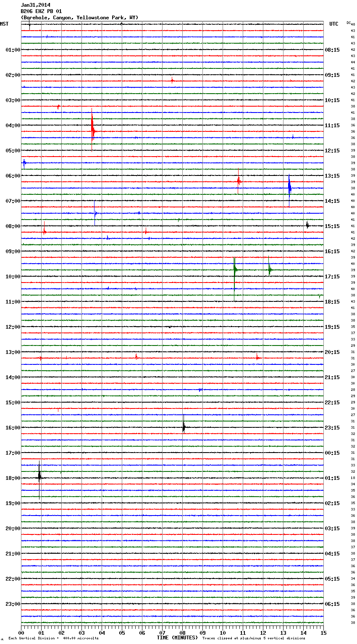Click the black spike on the 08:00 trace
This screenshot has width=357, height=644.
[307, 225]
